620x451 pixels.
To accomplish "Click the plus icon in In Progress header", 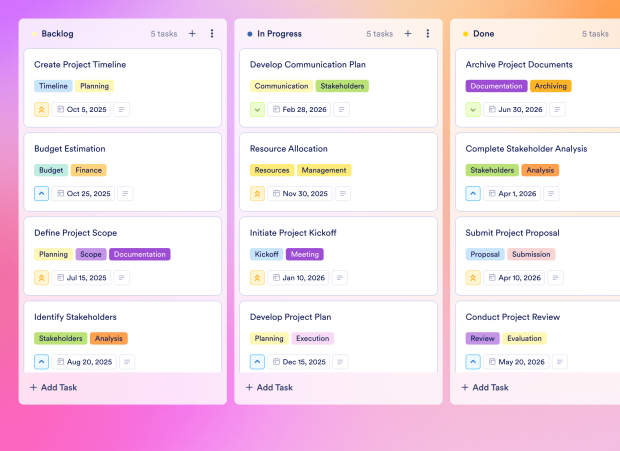I will 408,34.
